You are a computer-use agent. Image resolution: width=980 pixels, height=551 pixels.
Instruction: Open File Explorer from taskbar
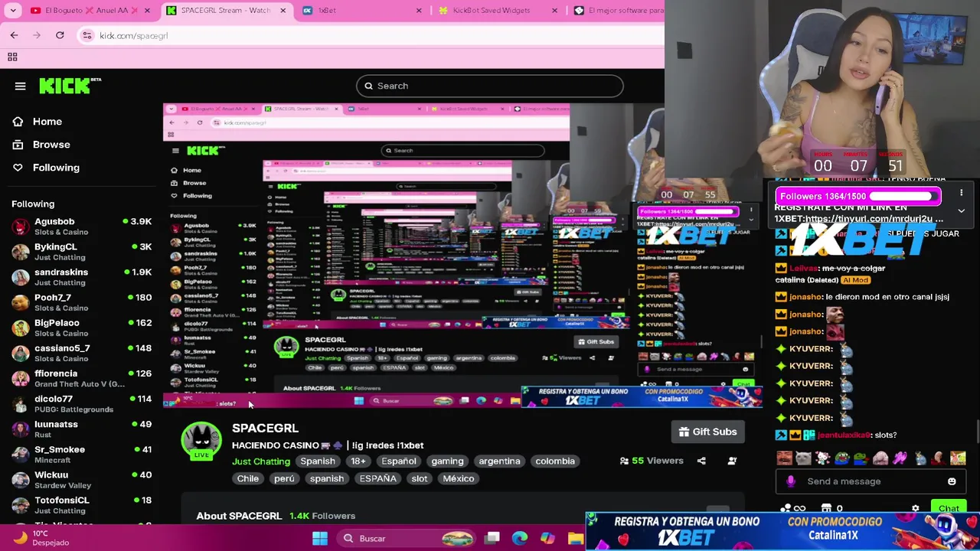(575, 538)
